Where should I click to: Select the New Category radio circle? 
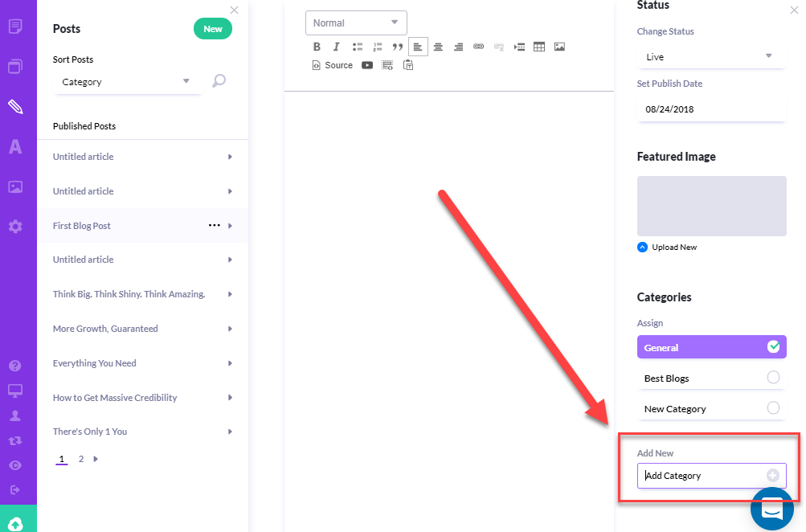[x=773, y=408]
